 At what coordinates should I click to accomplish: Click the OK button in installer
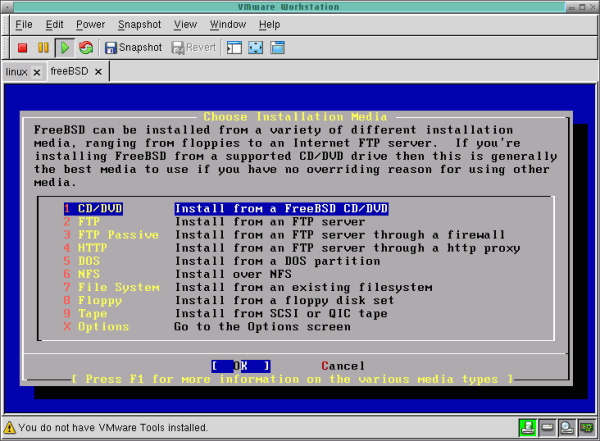[x=241, y=366]
